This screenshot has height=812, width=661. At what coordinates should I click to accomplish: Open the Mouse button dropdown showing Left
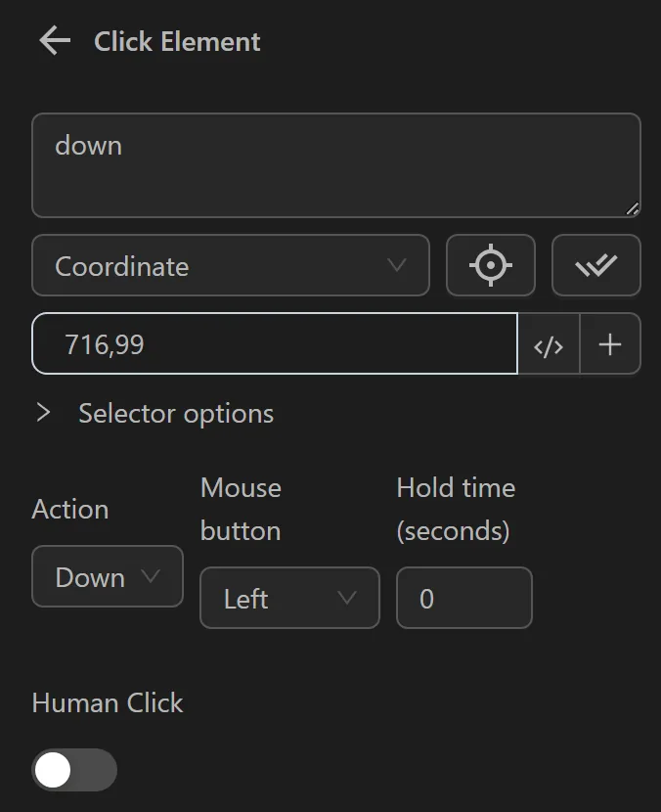(289, 598)
